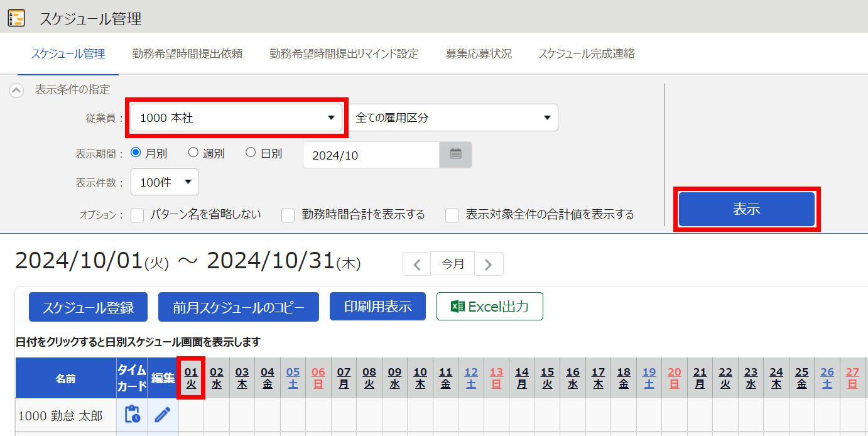Open daily schedule for 22 火
This screenshot has width=868, height=436.
coord(725,378)
